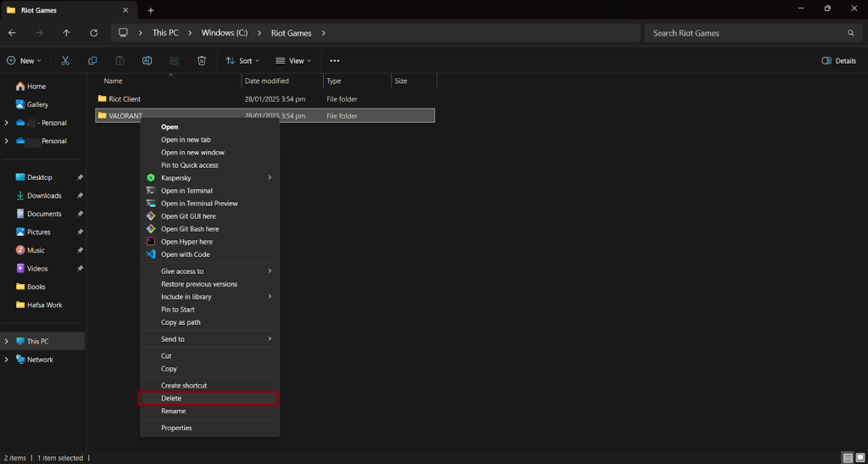Expand the Network tree node
This screenshot has width=868, height=464.
point(7,360)
